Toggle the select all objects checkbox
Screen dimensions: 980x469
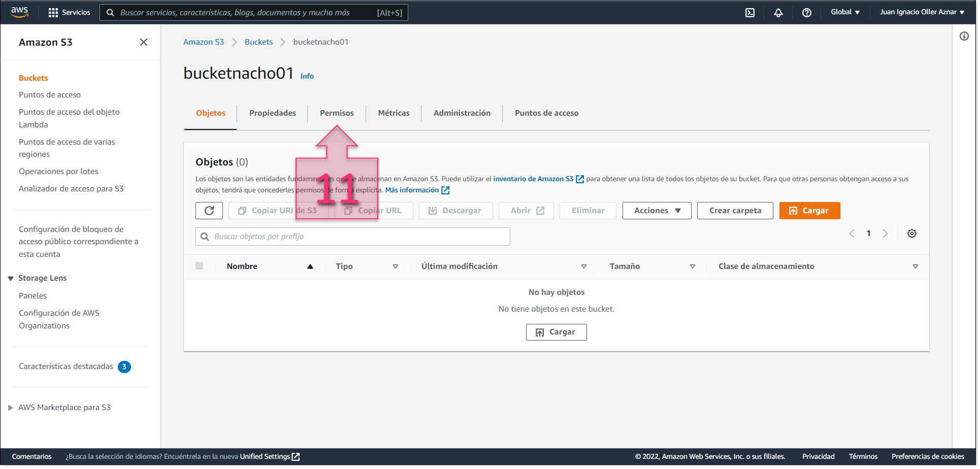(200, 266)
